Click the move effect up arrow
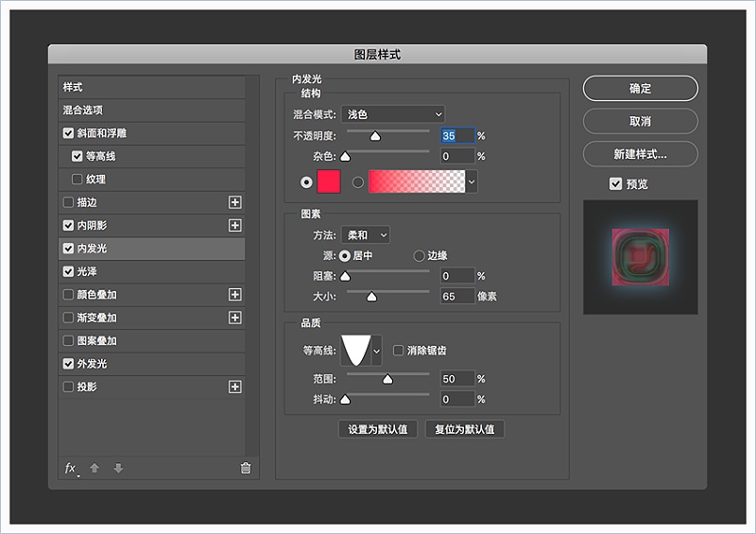The image size is (756, 534). 94,468
